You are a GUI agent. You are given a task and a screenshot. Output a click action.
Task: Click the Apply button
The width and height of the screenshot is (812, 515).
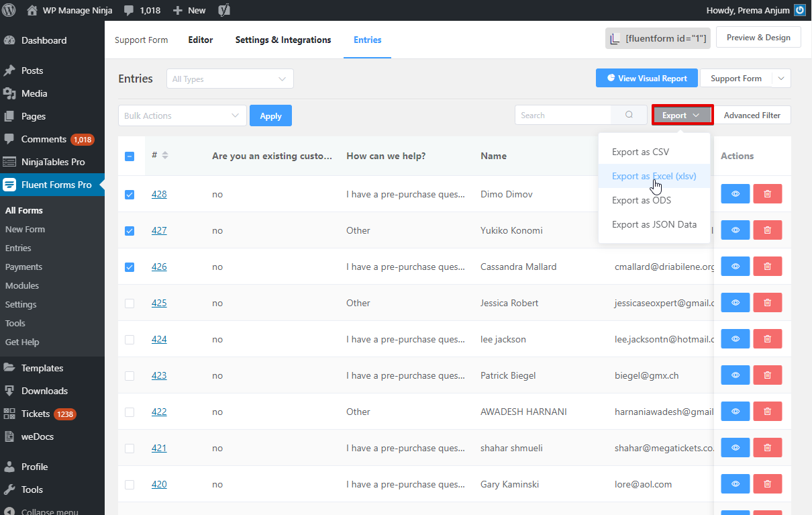pos(270,115)
